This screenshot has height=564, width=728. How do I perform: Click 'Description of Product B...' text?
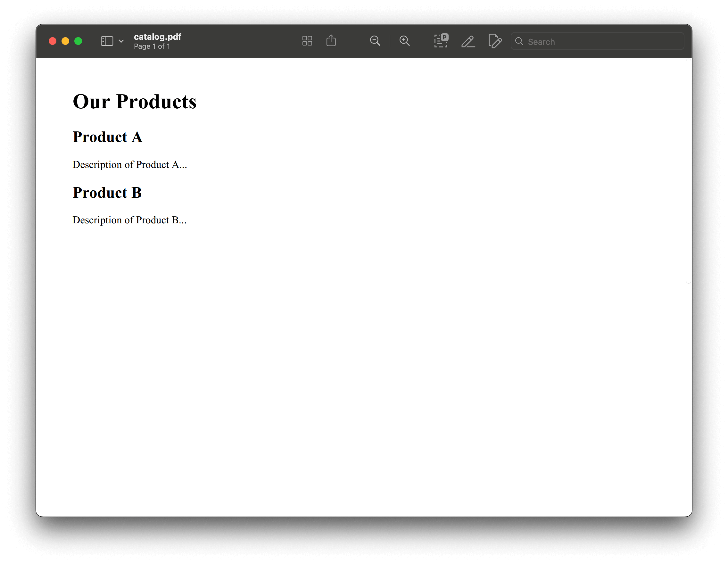click(x=129, y=220)
